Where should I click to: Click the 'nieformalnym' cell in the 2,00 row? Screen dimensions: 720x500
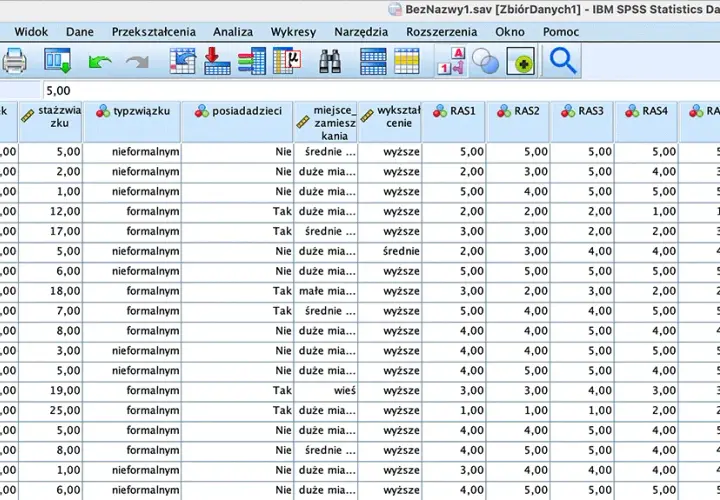[132, 172]
